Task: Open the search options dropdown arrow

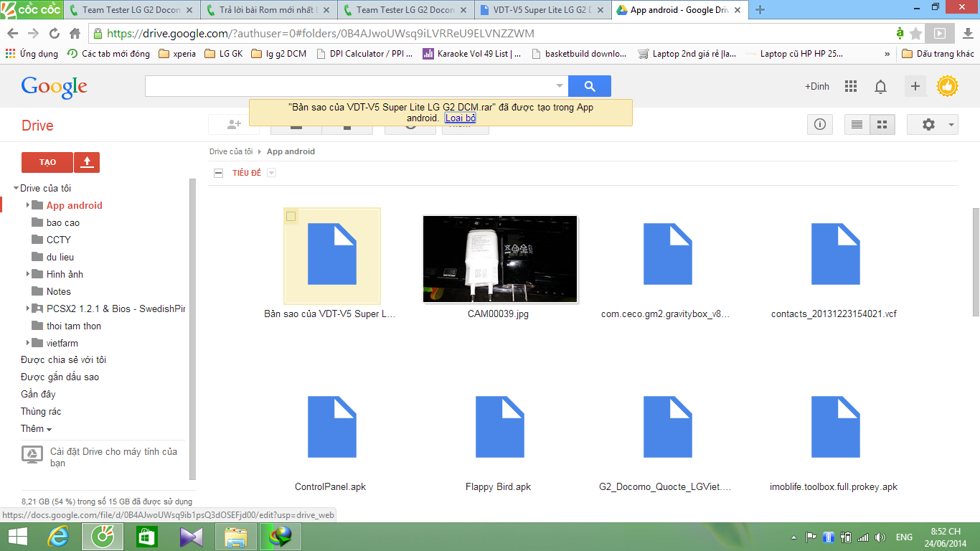Action: (x=560, y=86)
